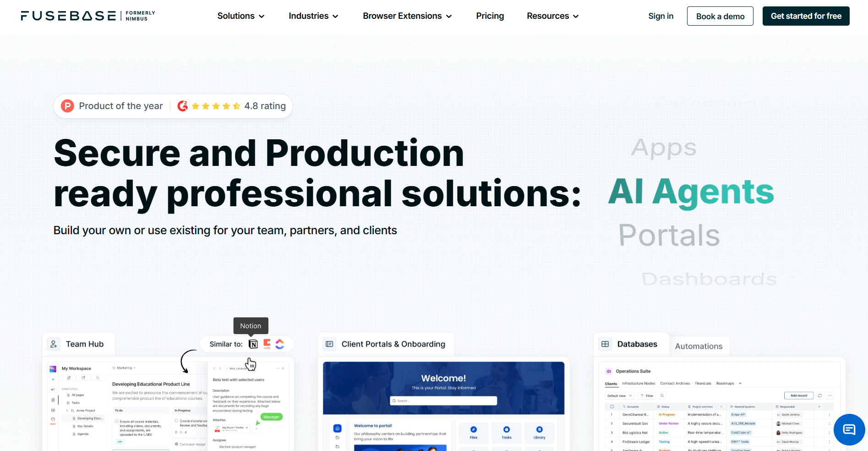Expand the Project overview column chevron

point(721,407)
